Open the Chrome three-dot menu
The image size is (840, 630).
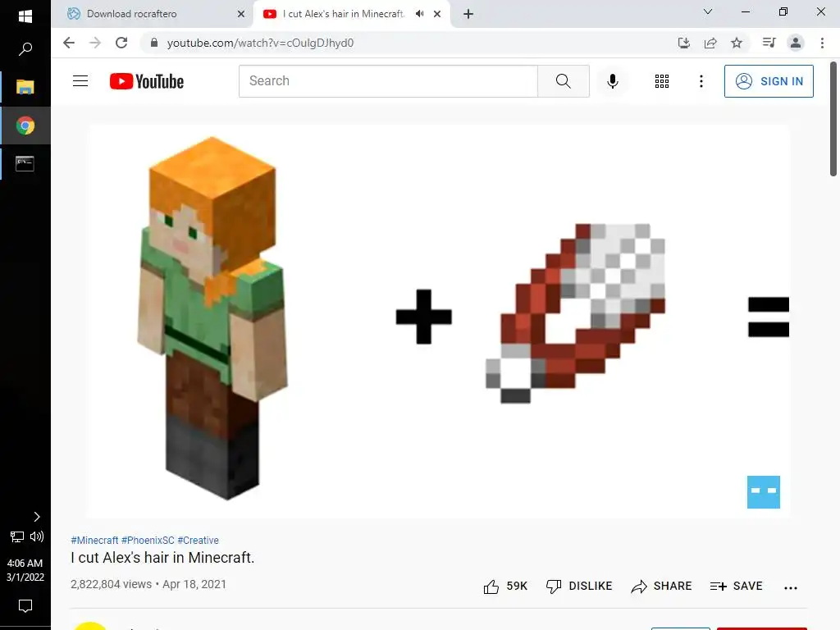click(x=822, y=43)
